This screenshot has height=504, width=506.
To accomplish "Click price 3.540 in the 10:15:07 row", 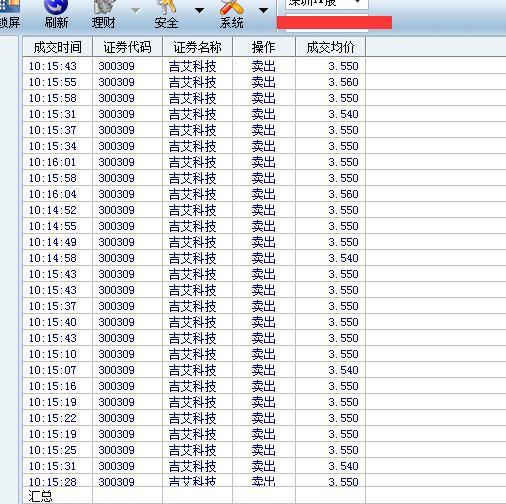I will coord(343,370).
